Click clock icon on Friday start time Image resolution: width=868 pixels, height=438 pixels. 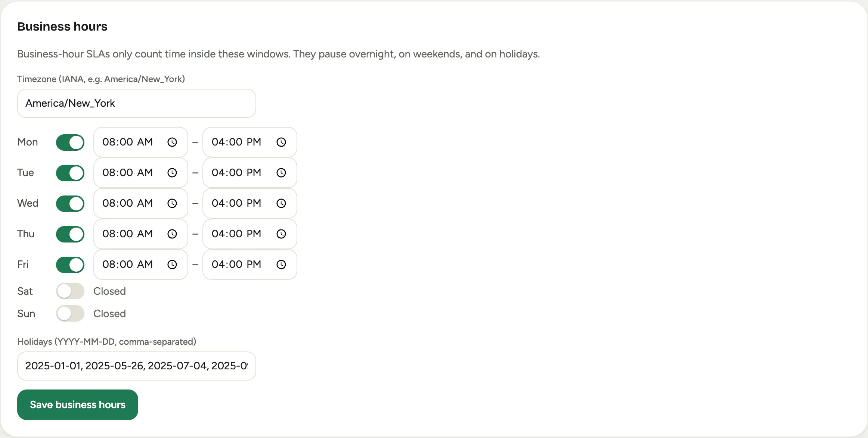coord(172,265)
